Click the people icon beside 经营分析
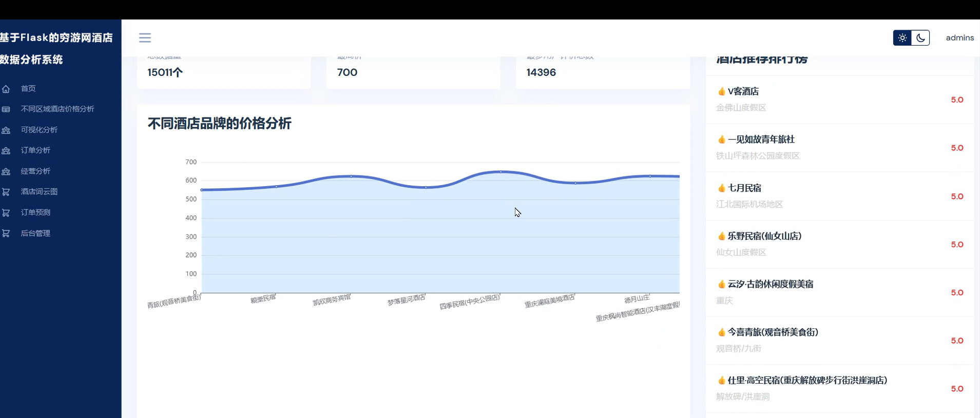This screenshot has width=980, height=418. (x=6, y=171)
